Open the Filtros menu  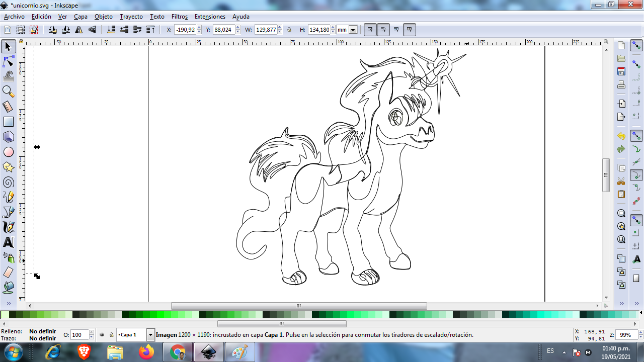click(x=180, y=17)
